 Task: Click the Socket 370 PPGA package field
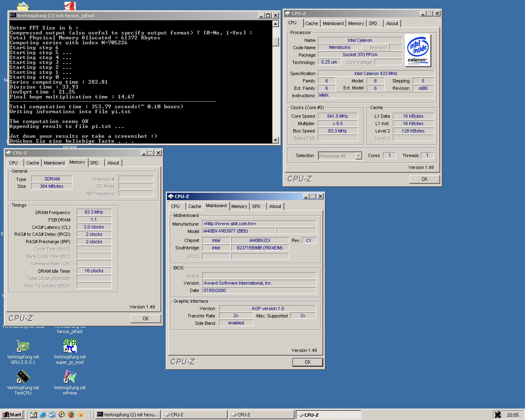pyautogui.click(x=360, y=55)
